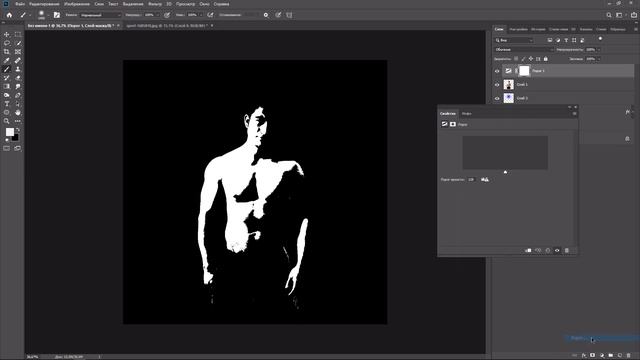
Task: Delete adjustment with Properties panel trash icon
Action: [567, 251]
